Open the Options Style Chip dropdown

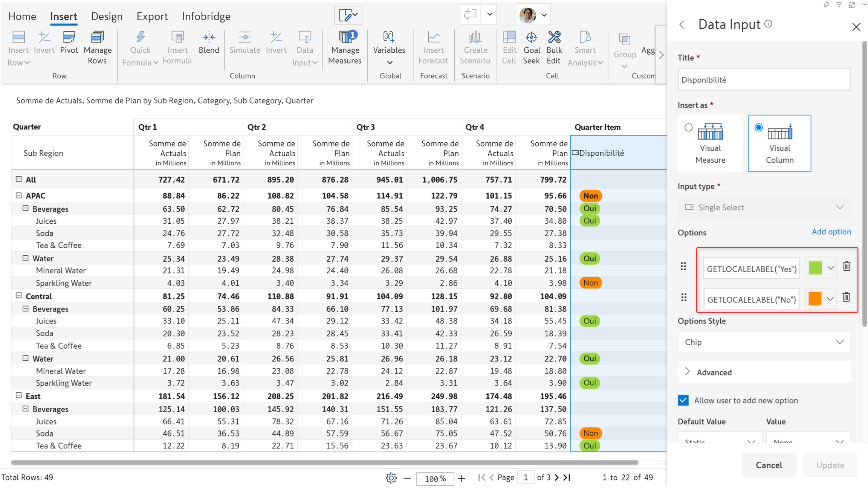pos(764,342)
